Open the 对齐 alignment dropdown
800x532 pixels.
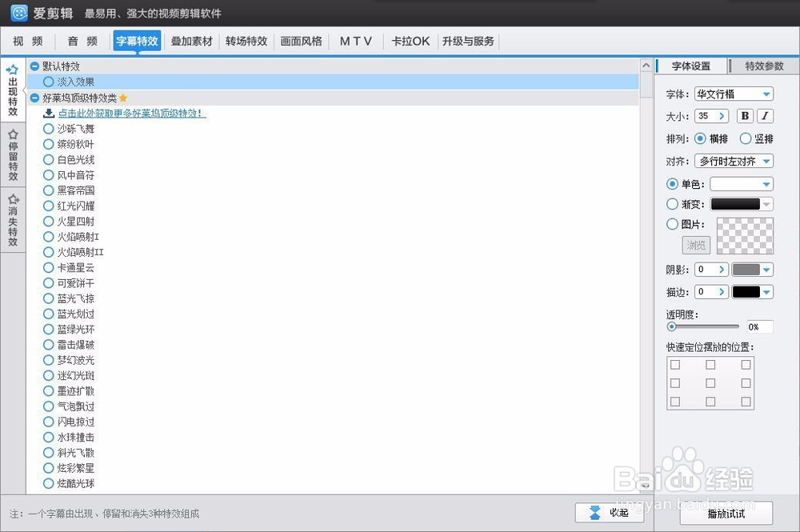pos(734,161)
